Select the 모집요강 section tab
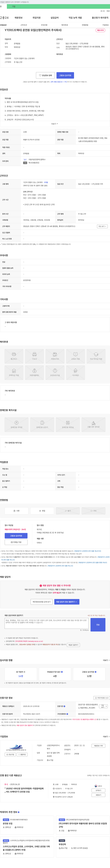Image resolution: width=110 pixels, height=868 pixels. point(3,25)
